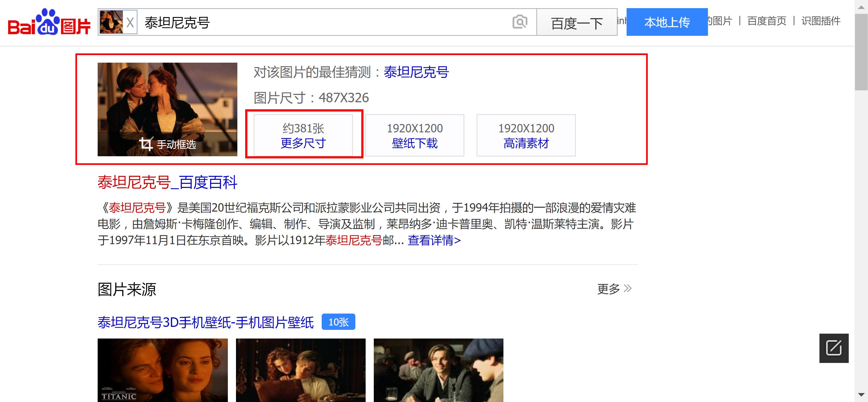The image size is (868, 402).
Task: Click the uploaded thumbnail in search box
Action: point(111,22)
